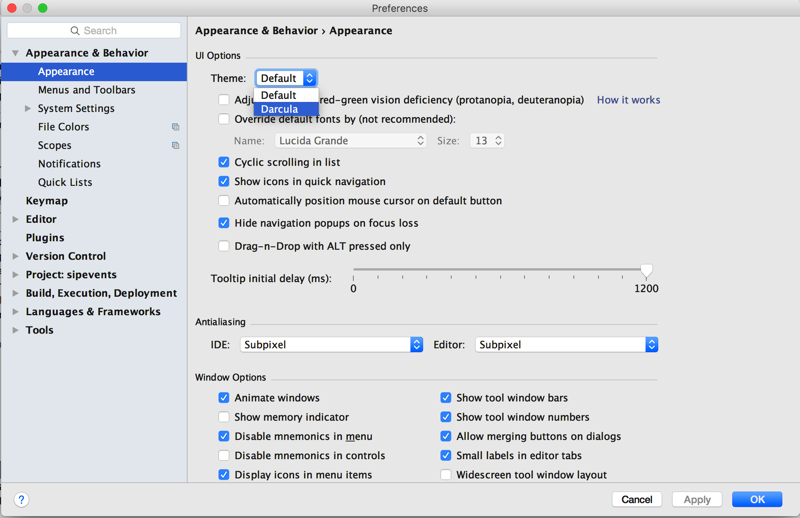Click the font Size stepper
The image size is (800, 518).
click(x=498, y=141)
